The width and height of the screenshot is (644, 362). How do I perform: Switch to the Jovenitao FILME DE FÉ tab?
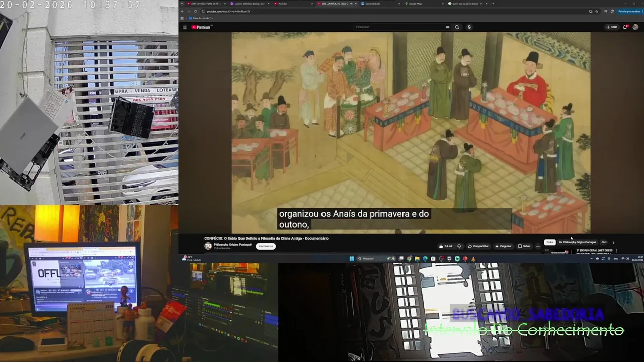pyautogui.click(x=205, y=4)
